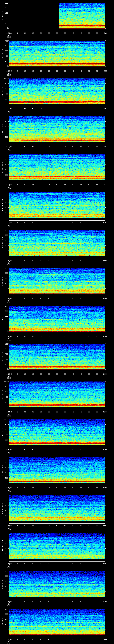Viewport: 114px width, 644px height.
Task: Click the 22:04:00 start time label
Action: click(x=9, y=33)
